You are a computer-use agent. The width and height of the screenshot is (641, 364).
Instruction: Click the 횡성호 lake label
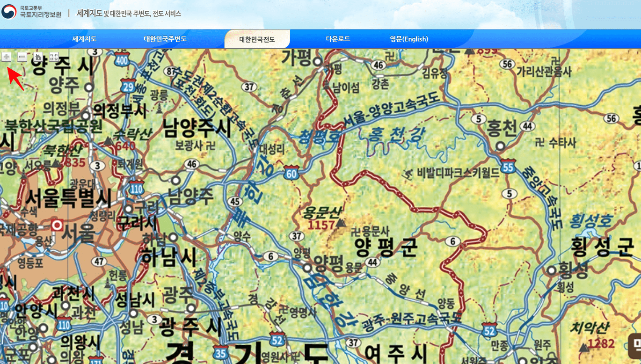591,220
